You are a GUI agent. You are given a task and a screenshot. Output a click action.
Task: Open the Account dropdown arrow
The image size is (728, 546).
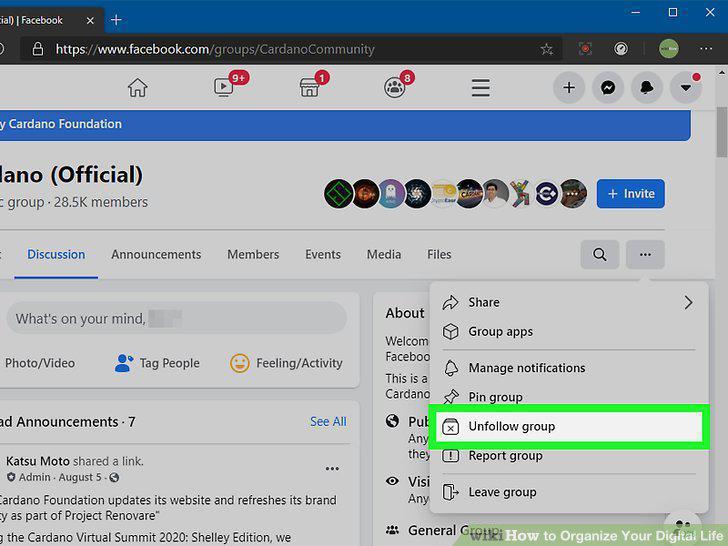686,88
